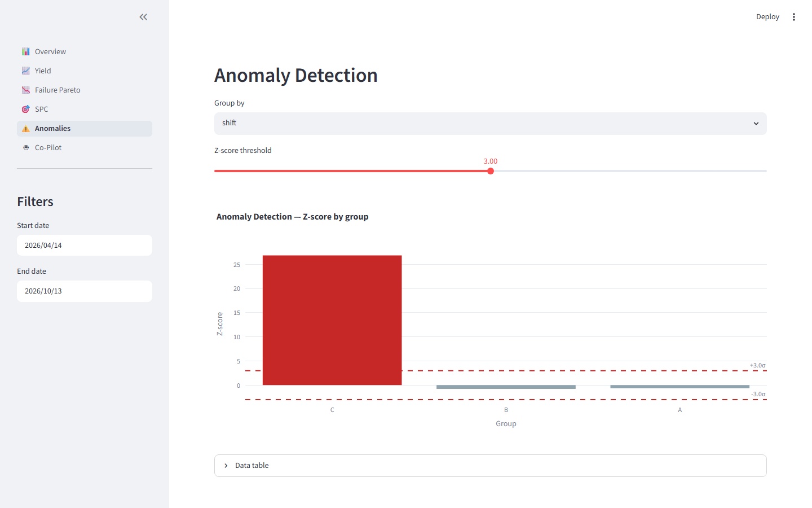The width and height of the screenshot is (812, 508).
Task: Click the x-axis label 'A'
Action: pyautogui.click(x=679, y=410)
